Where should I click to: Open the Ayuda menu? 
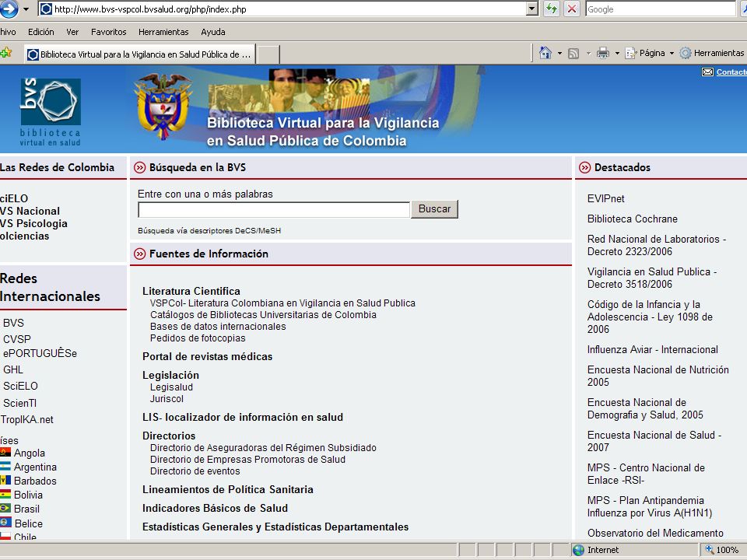coord(213,32)
